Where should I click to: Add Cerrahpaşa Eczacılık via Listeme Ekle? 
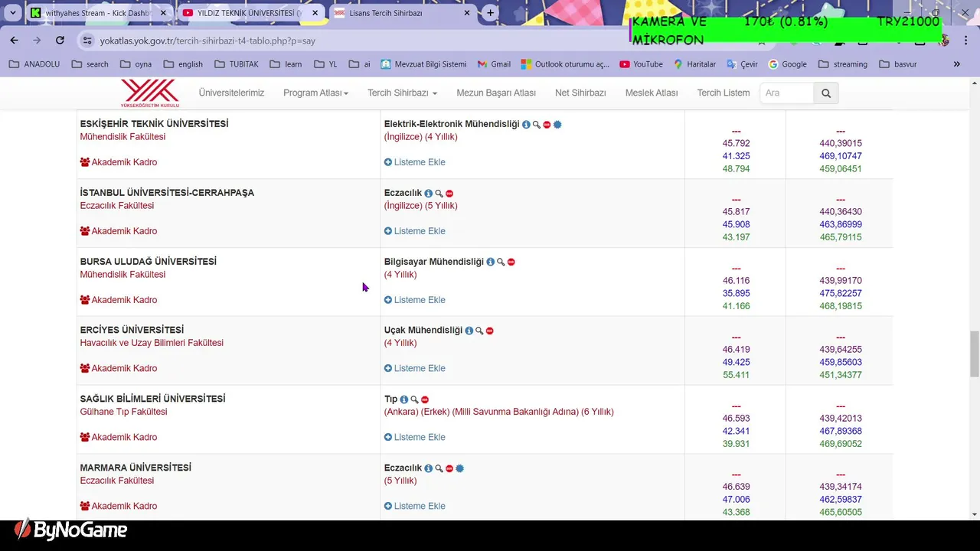(414, 231)
